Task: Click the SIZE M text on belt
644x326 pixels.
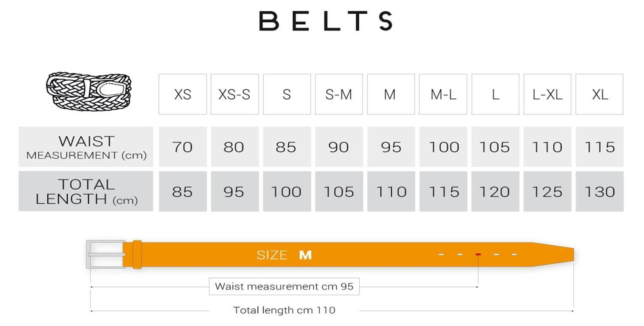Action: (x=284, y=255)
